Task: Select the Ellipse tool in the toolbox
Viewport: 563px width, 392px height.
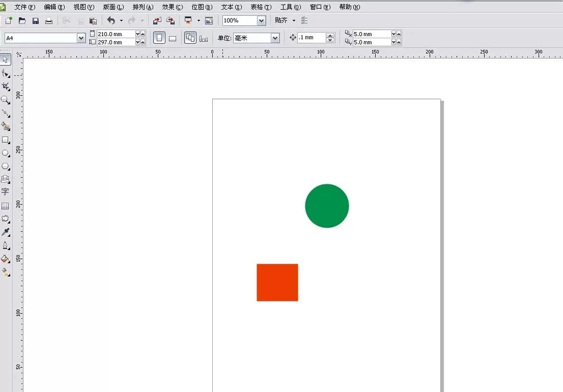Action: 6,153
